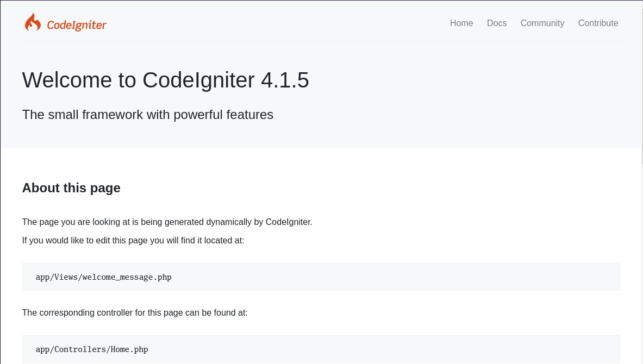643x364 pixels.
Task: Open the Docs navigation link
Action: [x=497, y=23]
